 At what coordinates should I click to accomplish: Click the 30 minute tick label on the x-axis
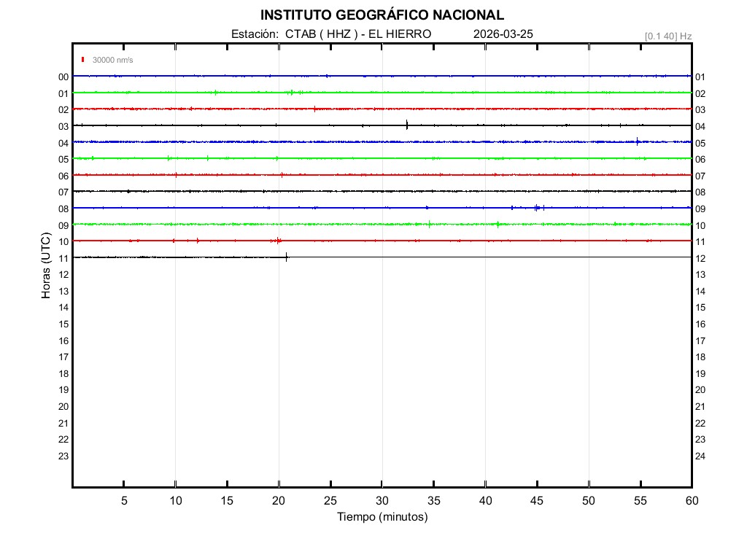[x=382, y=501]
